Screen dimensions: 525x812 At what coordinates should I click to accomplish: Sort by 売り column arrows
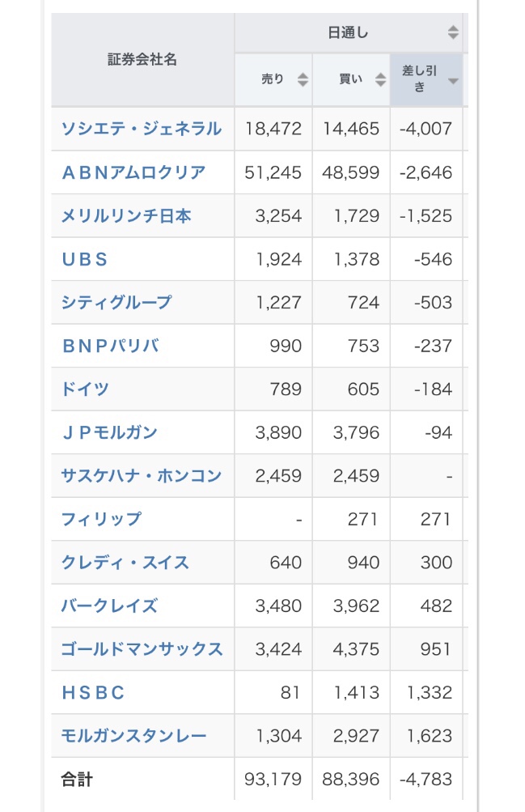(x=303, y=80)
